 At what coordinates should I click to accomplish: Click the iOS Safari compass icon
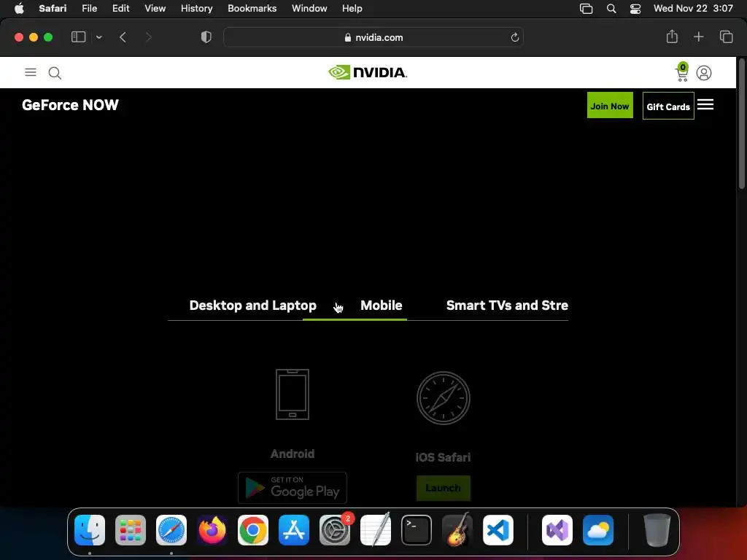click(443, 398)
